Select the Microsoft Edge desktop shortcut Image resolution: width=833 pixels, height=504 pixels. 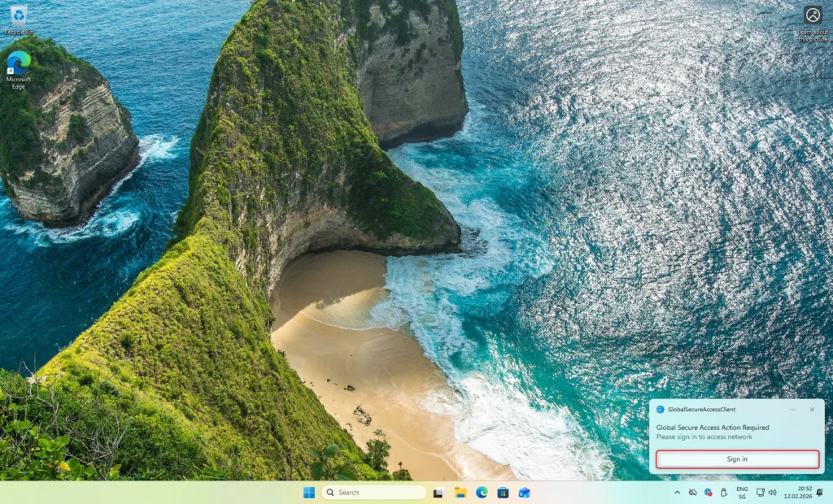[x=18, y=67]
